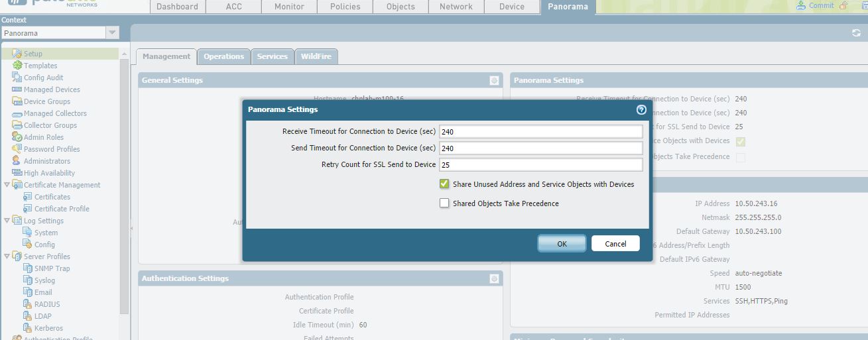This screenshot has width=868, height=340.
Task: Click the Certificates icon in tree
Action: coord(28,197)
